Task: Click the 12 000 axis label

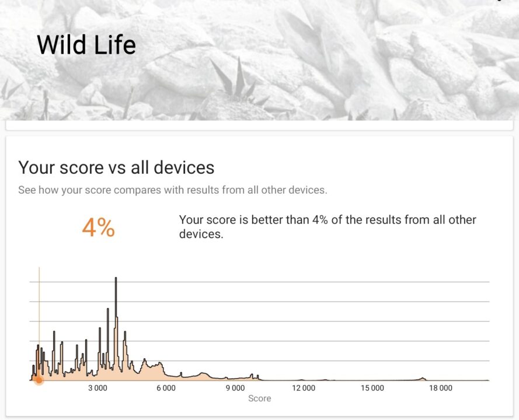Action: pos(304,388)
